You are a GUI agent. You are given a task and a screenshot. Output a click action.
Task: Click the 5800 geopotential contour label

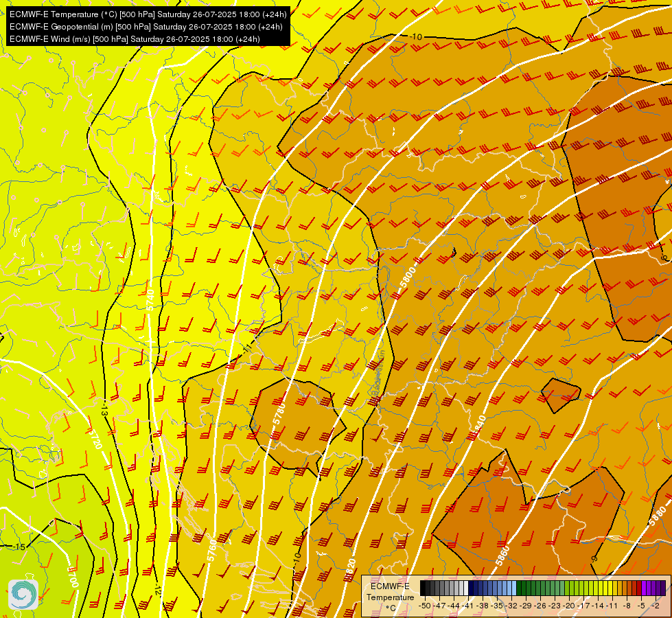coord(407,277)
